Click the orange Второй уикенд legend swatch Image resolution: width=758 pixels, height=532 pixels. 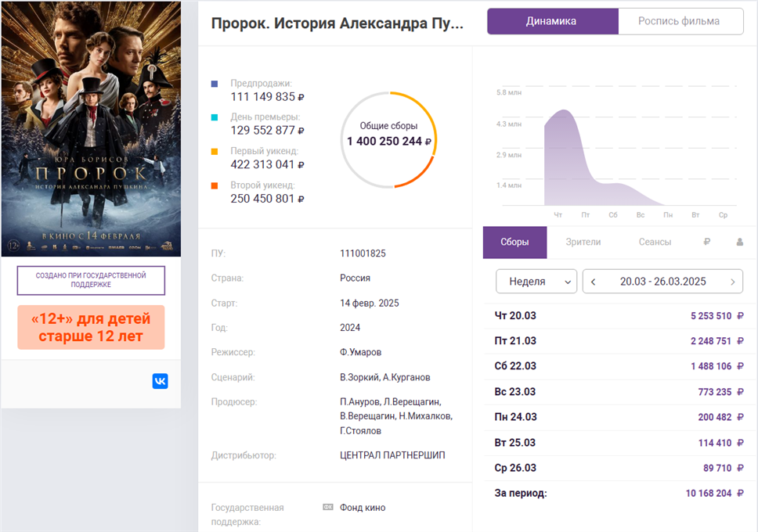pos(215,185)
